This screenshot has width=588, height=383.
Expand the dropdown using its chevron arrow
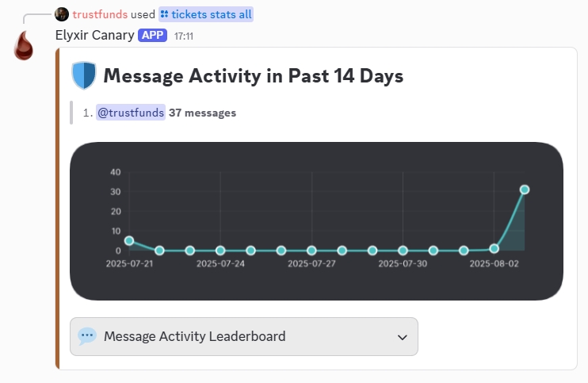pos(401,337)
